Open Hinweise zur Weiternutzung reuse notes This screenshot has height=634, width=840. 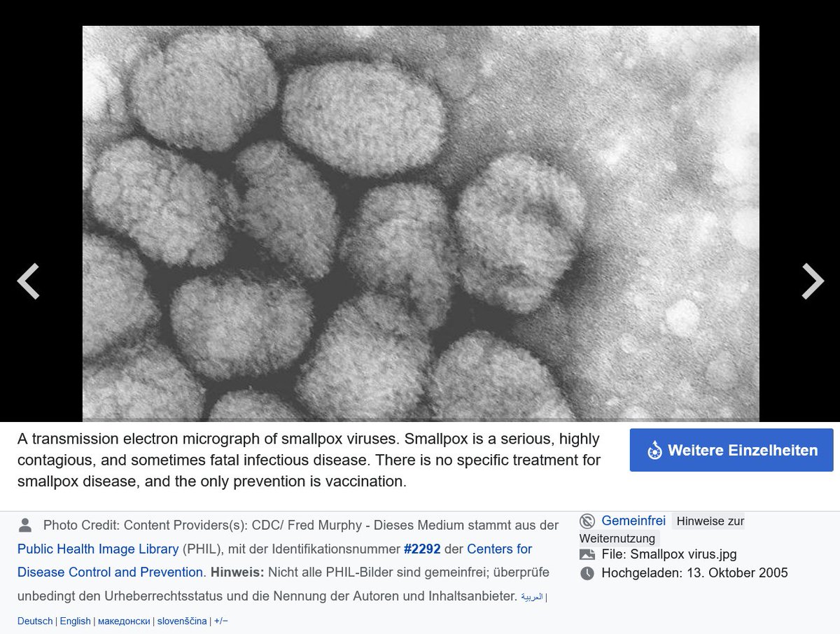661,530
